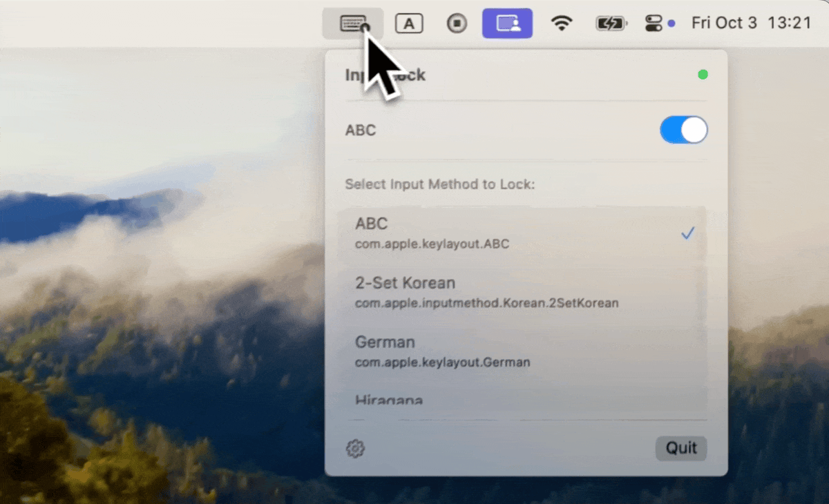The height and width of the screenshot is (504, 829).
Task: Open the Wi-Fi status menu
Action: [562, 23]
